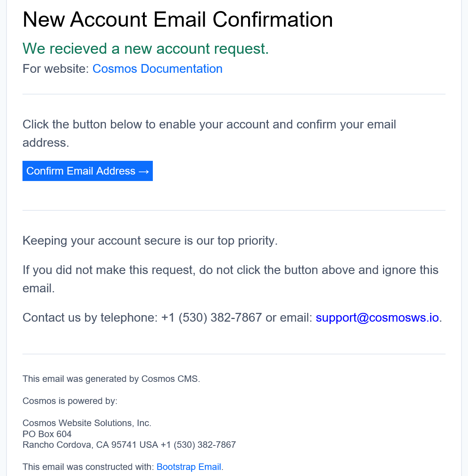Open the Cosmos Documentation link
This screenshot has height=476, width=468.
click(157, 69)
